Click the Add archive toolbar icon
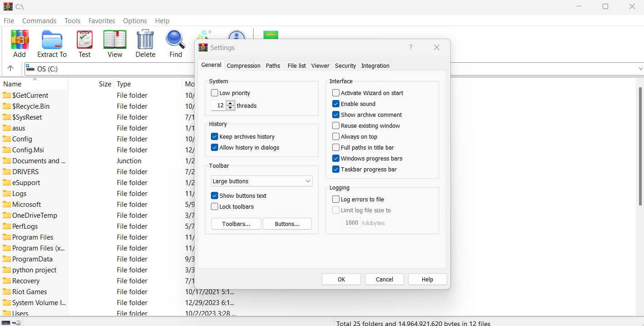644x326 pixels. pyautogui.click(x=19, y=39)
